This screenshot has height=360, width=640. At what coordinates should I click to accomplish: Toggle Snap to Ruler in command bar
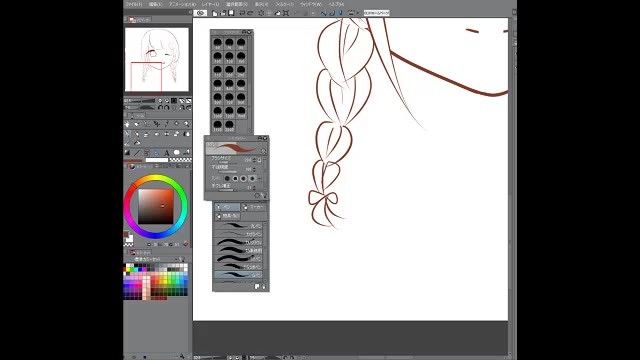(324, 13)
